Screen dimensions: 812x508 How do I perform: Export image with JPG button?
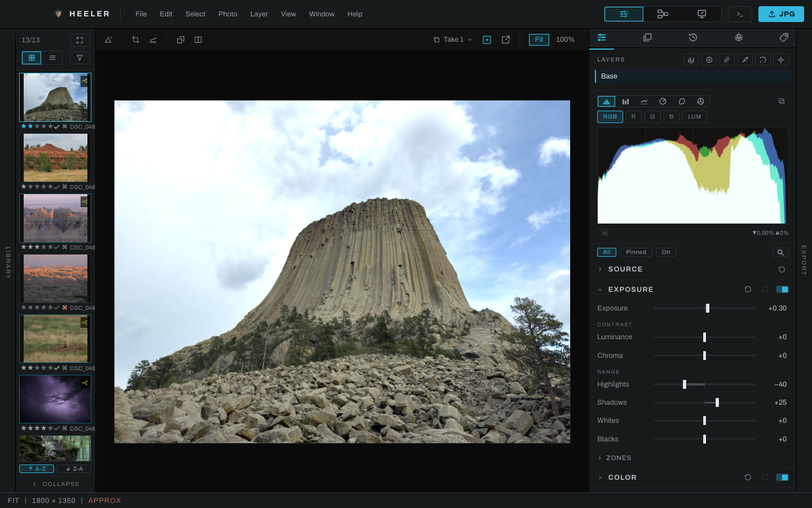click(x=781, y=14)
